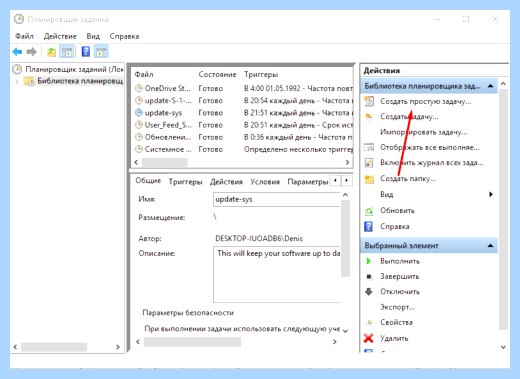Click the Свойства action text
The width and height of the screenshot is (520, 379).
tap(396, 322)
